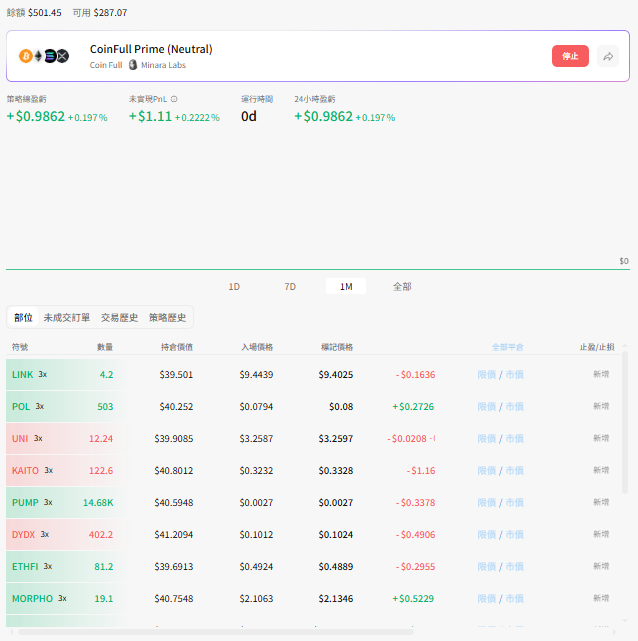The image size is (638, 641).
Task: Click 市價 in the MORPHO row
Action: click(x=515, y=598)
